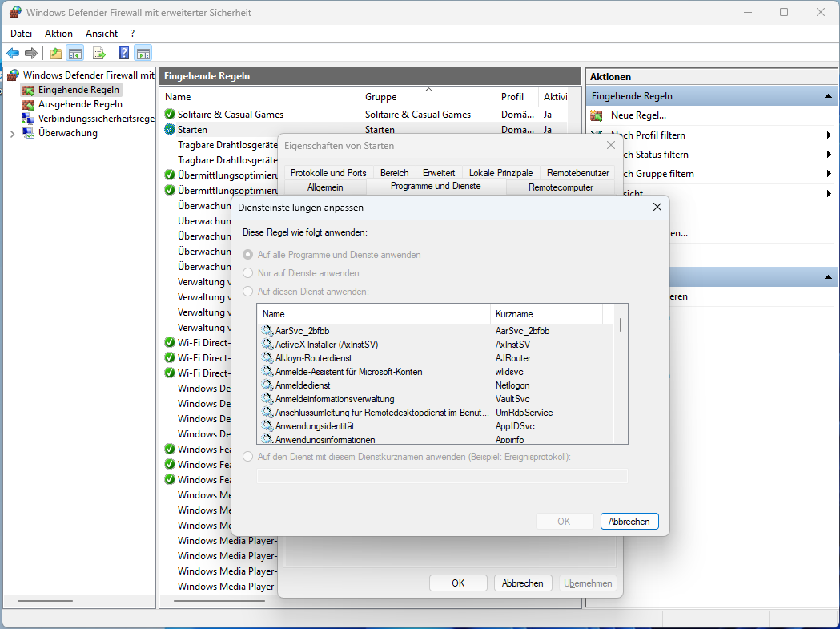This screenshot has height=629, width=840.
Task: Expand the Überwachung tree node
Action: click(12, 134)
